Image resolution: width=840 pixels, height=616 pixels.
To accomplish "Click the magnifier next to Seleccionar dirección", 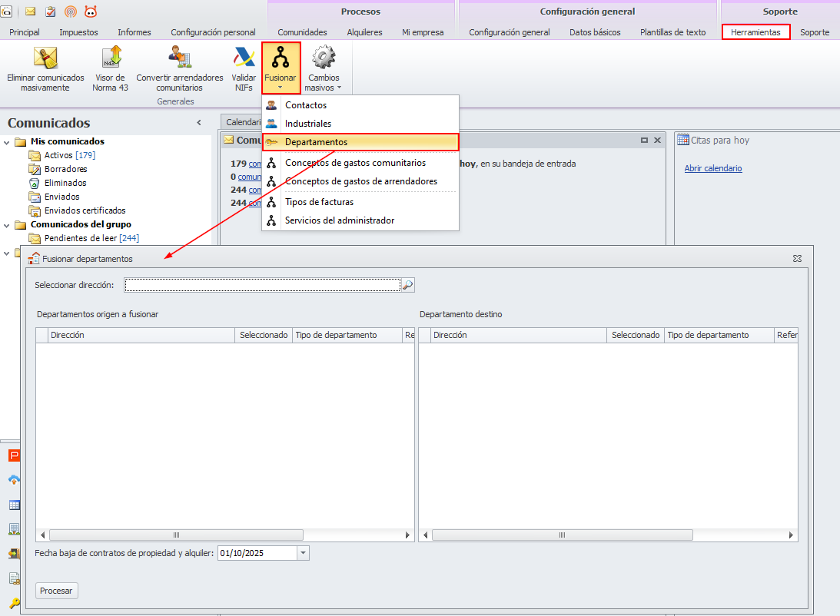I will [407, 285].
